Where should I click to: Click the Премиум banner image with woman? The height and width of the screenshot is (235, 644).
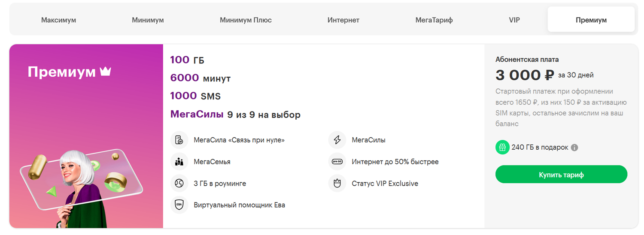click(86, 180)
